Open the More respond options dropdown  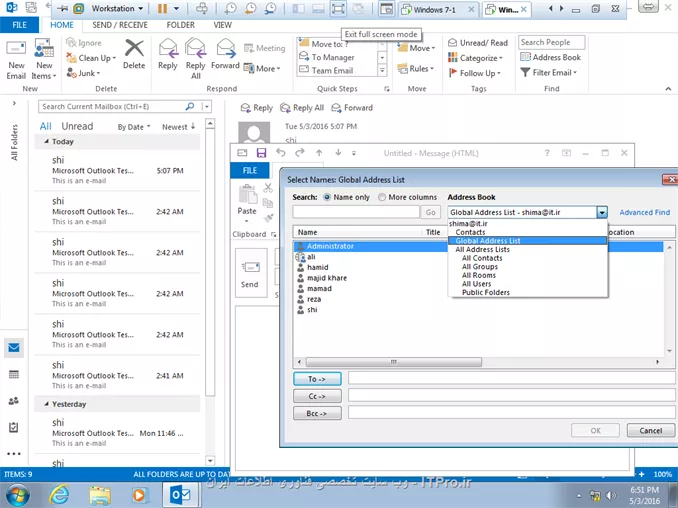pos(262,68)
